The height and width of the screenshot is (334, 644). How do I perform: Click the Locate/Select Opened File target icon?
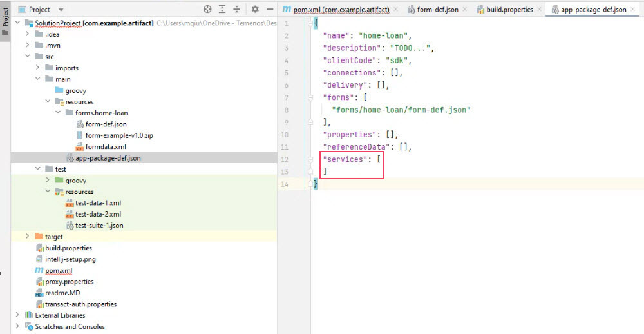[207, 9]
